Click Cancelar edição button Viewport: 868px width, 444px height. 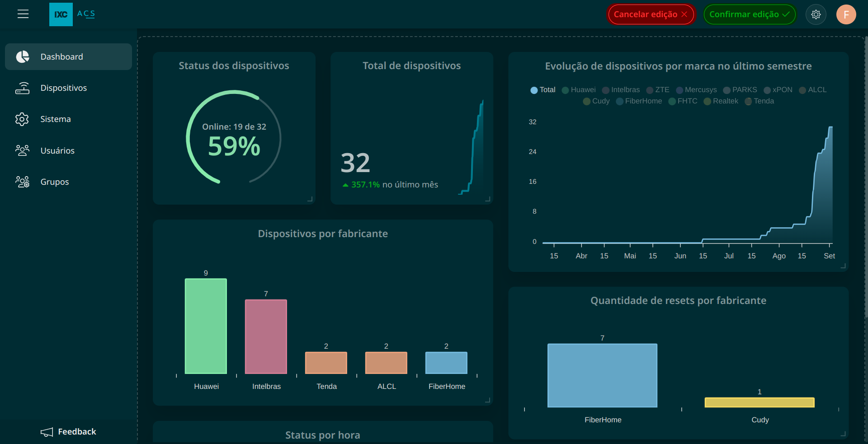[x=651, y=14]
